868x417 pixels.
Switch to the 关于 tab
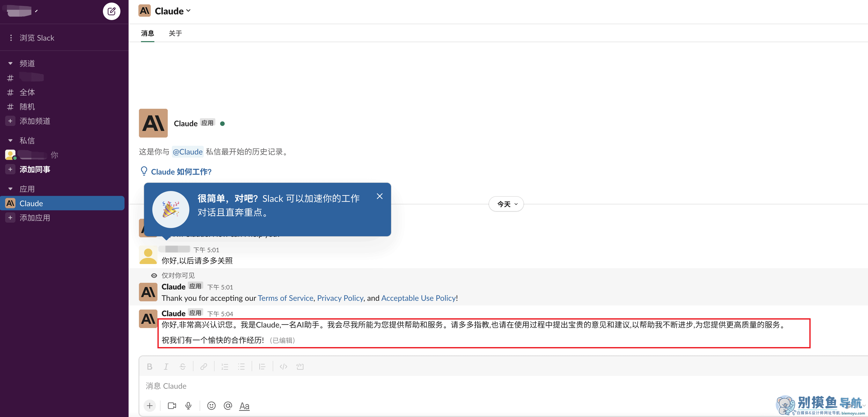click(175, 33)
